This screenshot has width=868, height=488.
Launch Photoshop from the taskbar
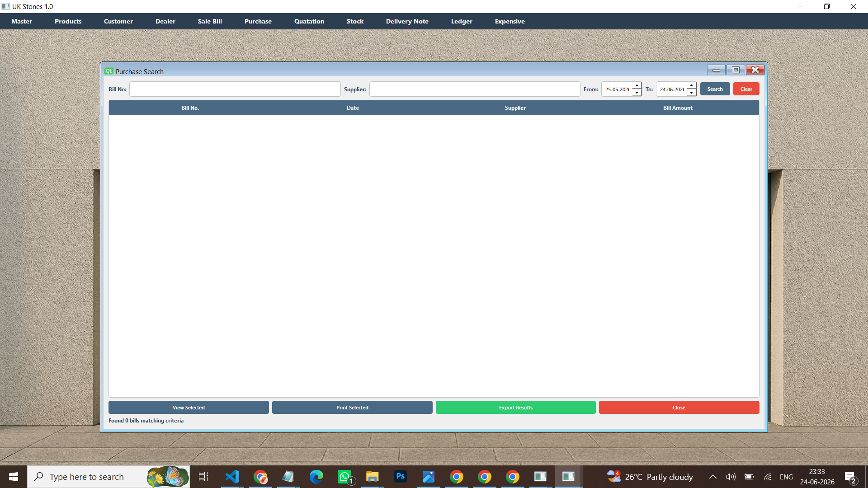[401, 477]
